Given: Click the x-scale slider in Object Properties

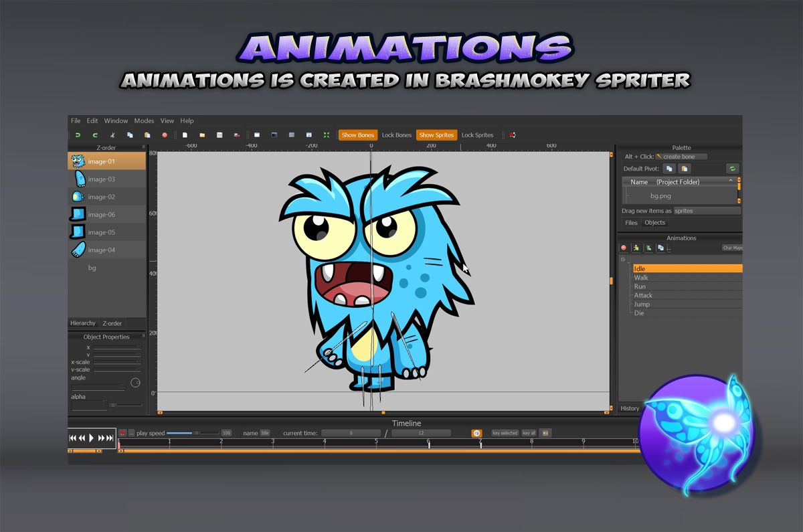Looking at the screenshot, I should click(x=117, y=362).
